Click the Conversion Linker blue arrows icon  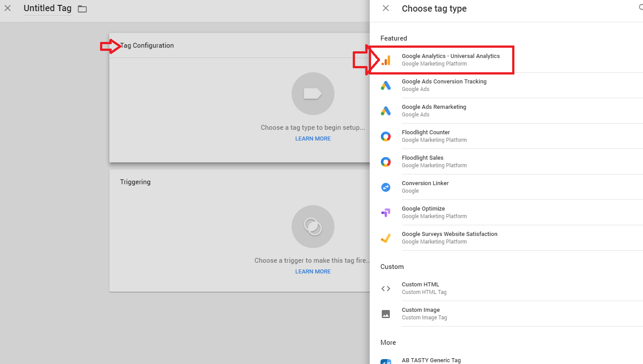point(386,187)
